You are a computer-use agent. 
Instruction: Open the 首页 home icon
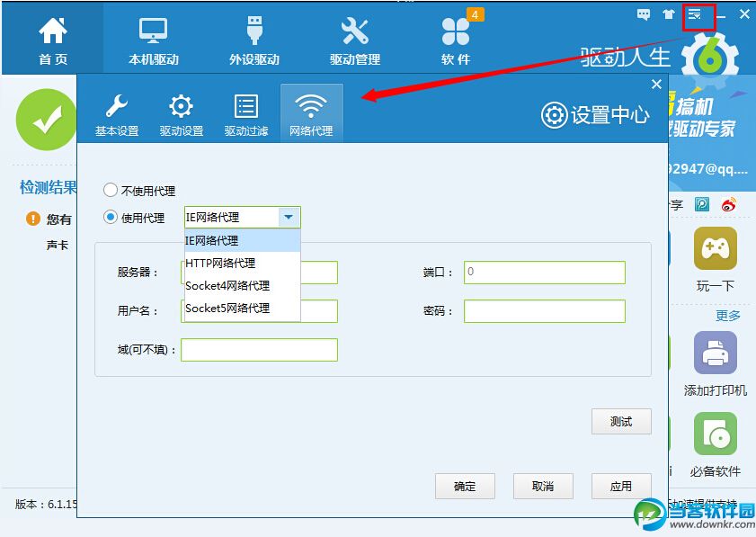pyautogui.click(x=52, y=31)
